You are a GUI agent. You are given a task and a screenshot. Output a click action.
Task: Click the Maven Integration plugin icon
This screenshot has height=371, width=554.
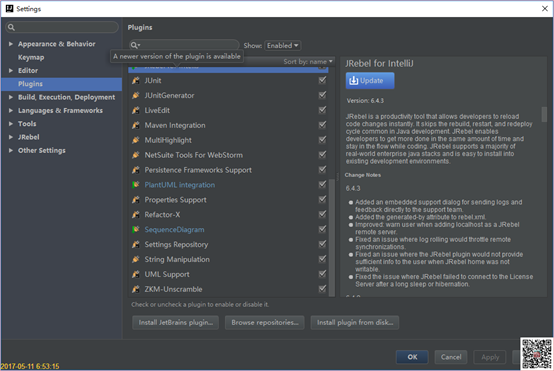click(x=136, y=125)
